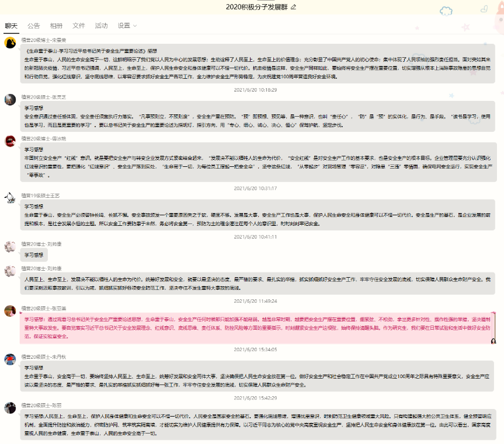
Task: Click 王艺's cartoon dog avatar
Action: pos(10,198)
